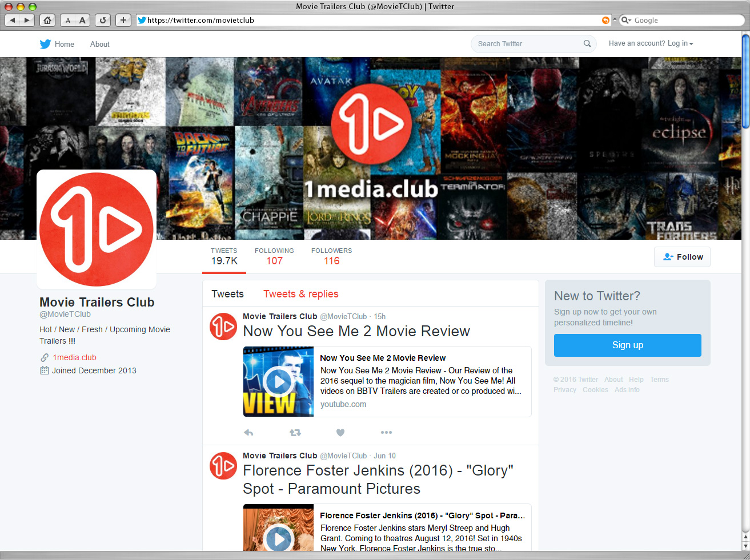
Task: Like the Now You See Me 2 tweet
Action: pos(340,433)
